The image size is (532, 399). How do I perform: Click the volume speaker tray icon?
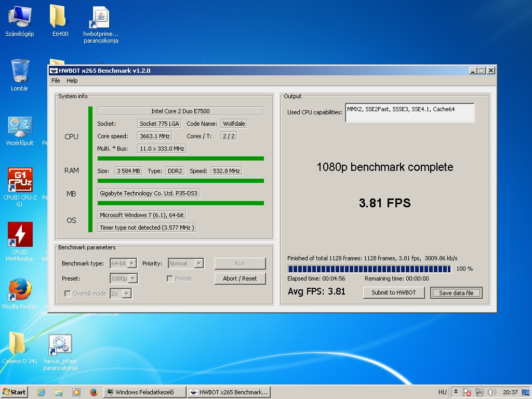point(491,392)
